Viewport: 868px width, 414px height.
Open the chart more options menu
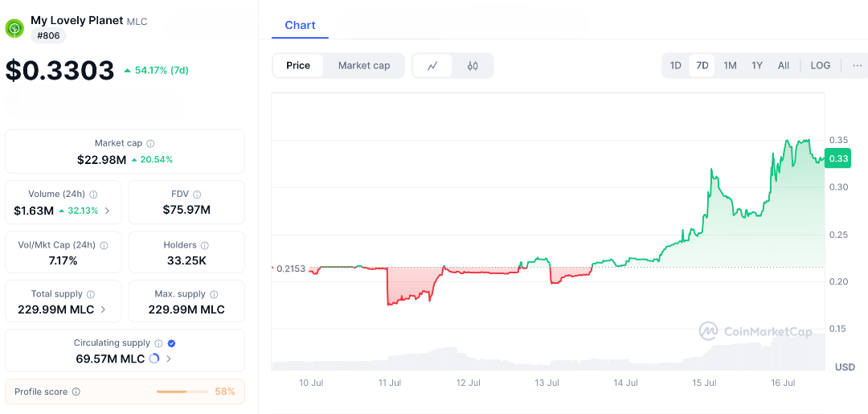857,66
